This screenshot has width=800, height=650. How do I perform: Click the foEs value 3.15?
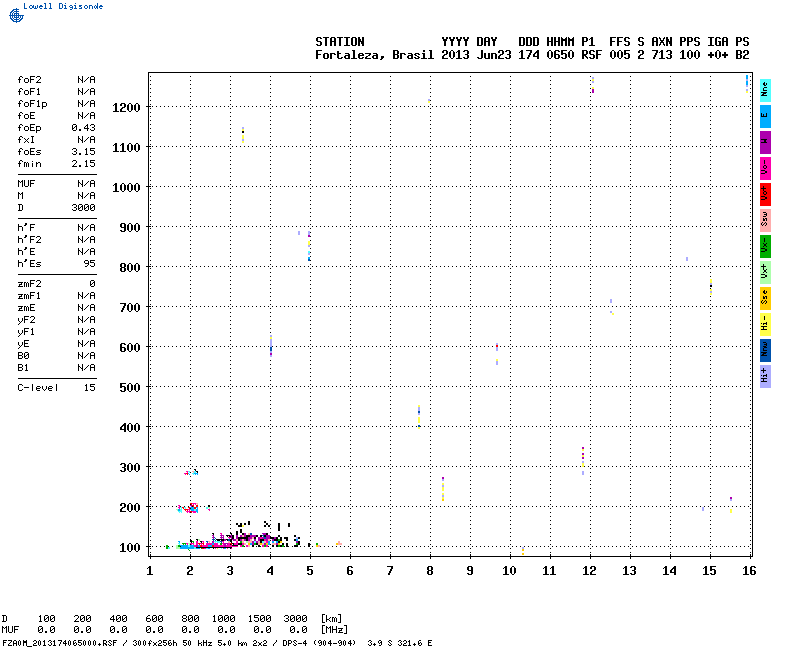point(83,152)
